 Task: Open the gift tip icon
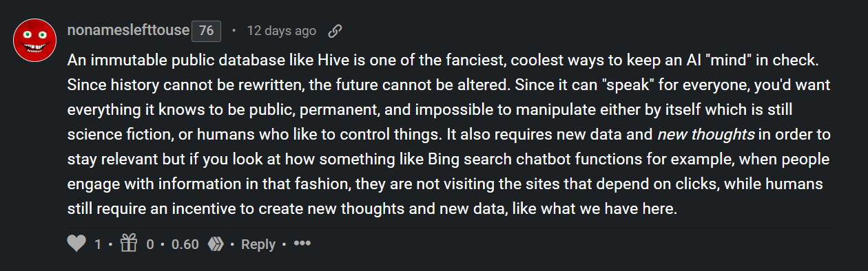129,243
